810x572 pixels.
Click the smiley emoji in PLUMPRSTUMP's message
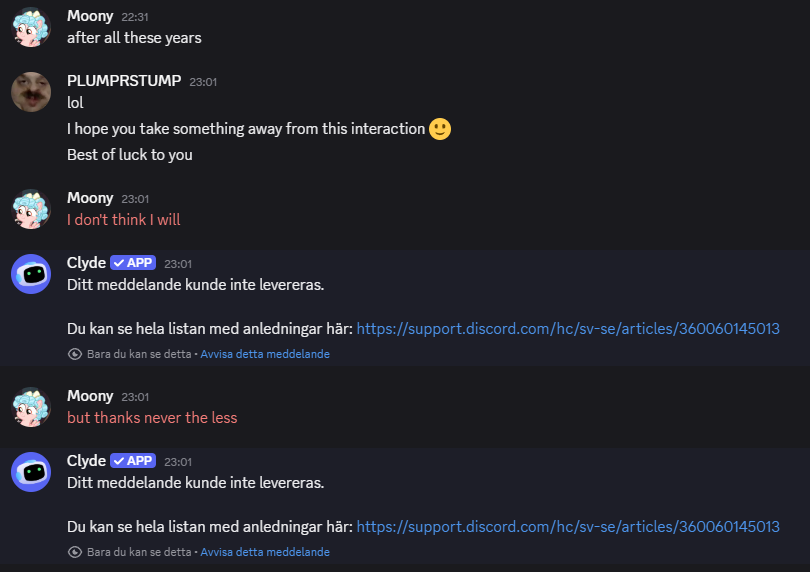pos(440,129)
